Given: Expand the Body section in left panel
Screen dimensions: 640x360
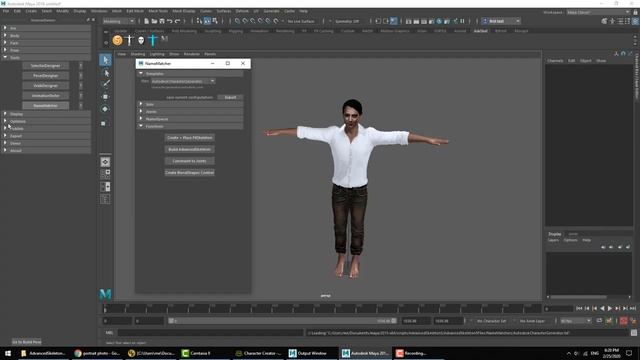Looking at the screenshot, I should coord(46,36).
